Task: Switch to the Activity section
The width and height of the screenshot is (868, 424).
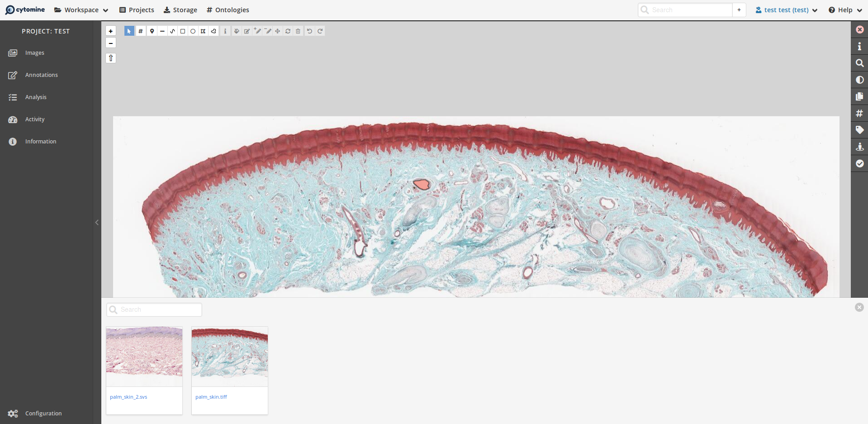Action: [x=35, y=119]
